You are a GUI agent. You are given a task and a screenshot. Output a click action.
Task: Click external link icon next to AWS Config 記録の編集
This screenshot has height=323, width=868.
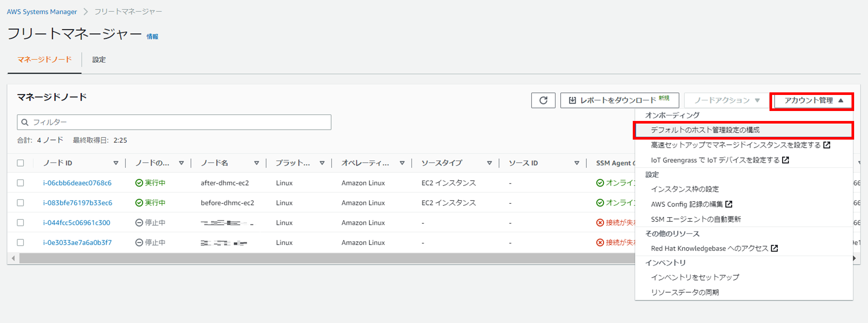[729, 204]
